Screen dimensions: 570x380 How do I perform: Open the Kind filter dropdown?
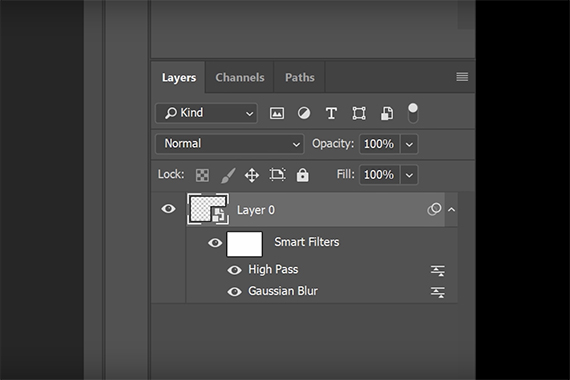click(x=206, y=113)
